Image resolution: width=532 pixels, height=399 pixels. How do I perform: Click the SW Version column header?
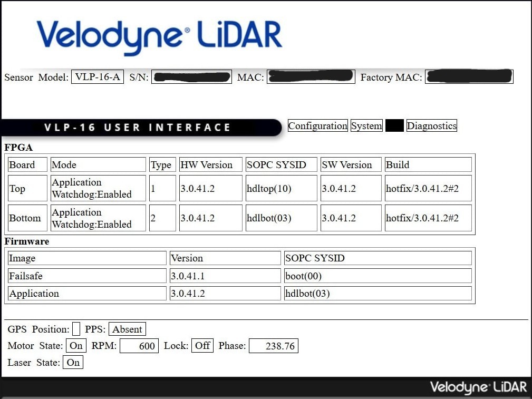click(351, 164)
